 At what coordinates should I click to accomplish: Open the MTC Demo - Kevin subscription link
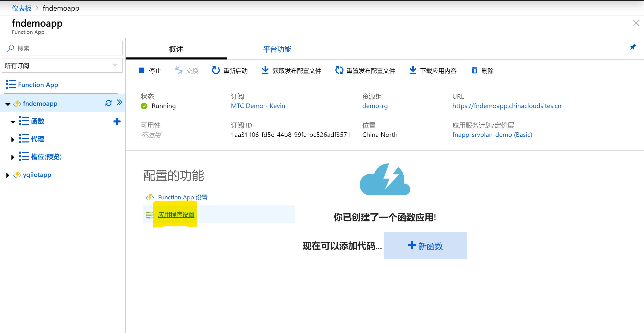coord(258,106)
